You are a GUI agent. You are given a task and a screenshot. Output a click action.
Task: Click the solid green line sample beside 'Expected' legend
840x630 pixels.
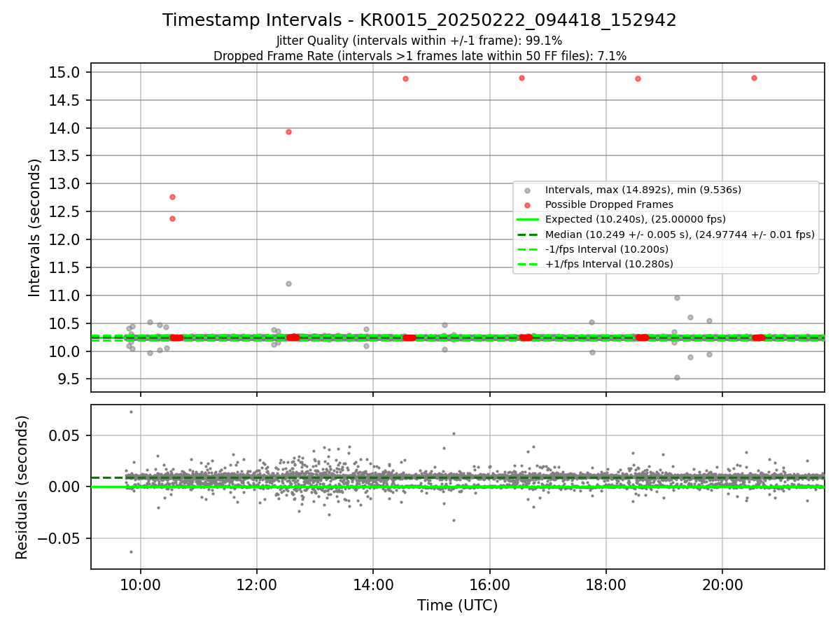[x=528, y=220]
